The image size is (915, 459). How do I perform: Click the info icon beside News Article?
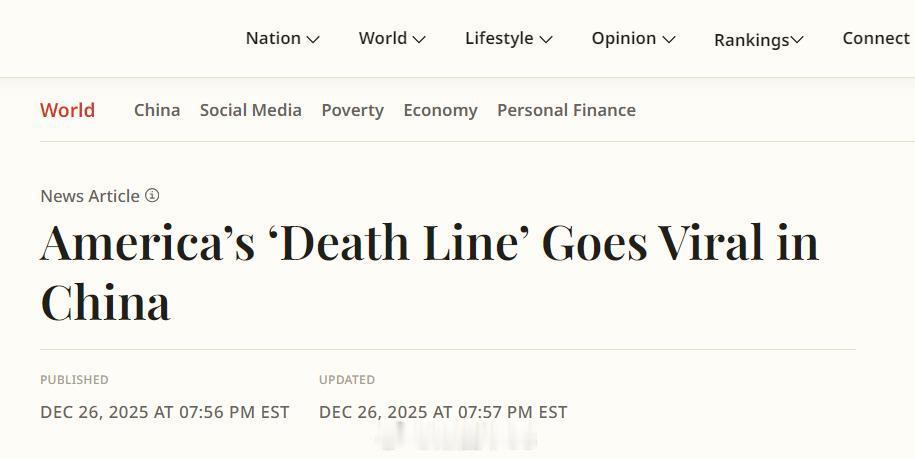point(152,196)
